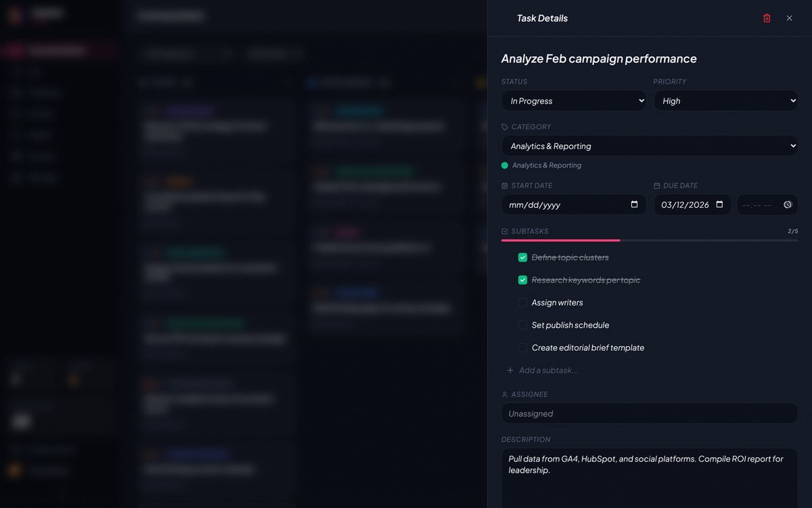
Task: Open the Status dropdown showing In Progress
Action: pos(573,100)
